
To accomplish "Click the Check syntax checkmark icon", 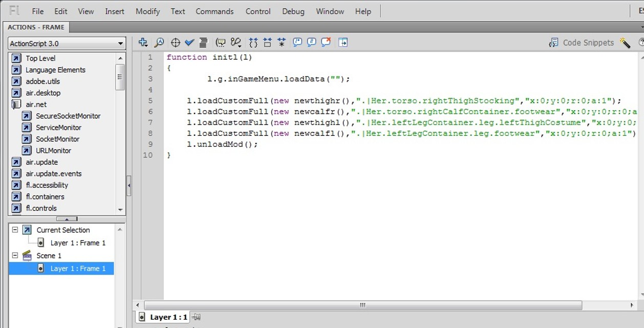I will click(x=189, y=43).
